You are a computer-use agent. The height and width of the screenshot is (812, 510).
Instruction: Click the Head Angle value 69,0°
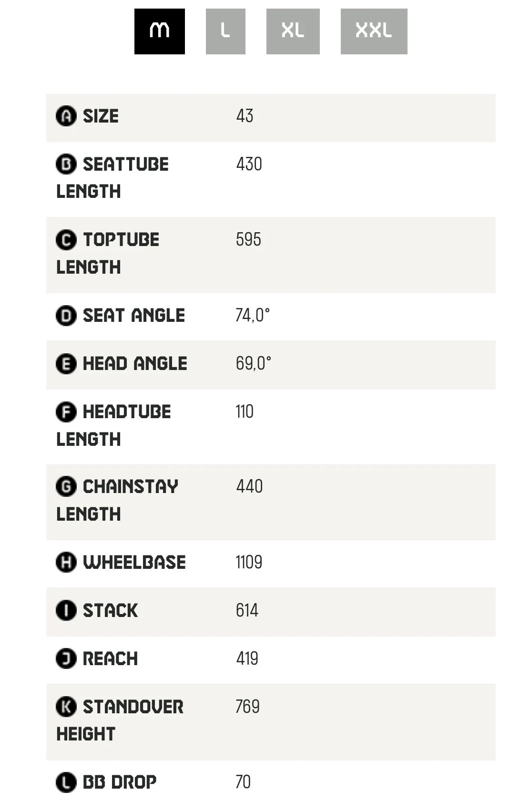coord(253,364)
